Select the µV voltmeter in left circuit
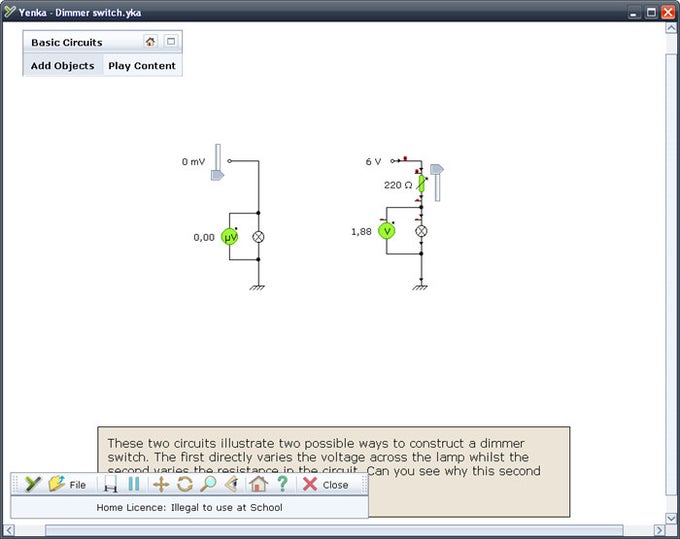The height and width of the screenshot is (539, 680). (229, 237)
